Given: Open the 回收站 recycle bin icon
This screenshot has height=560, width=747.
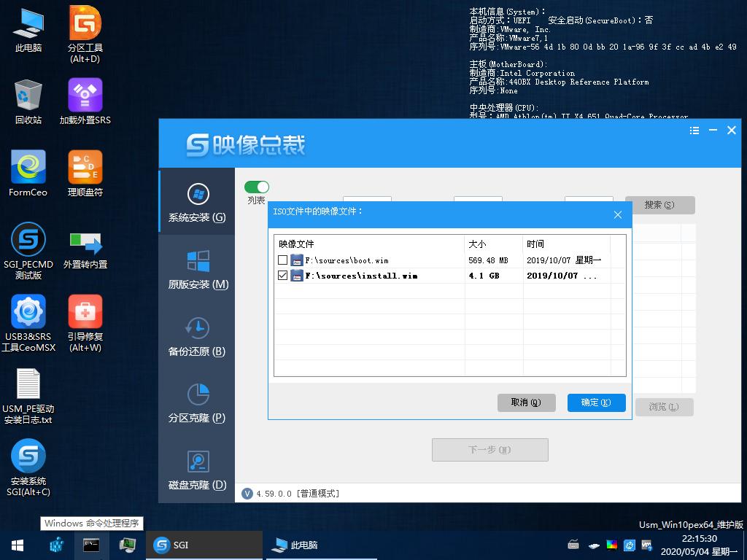Looking at the screenshot, I should [x=28, y=102].
